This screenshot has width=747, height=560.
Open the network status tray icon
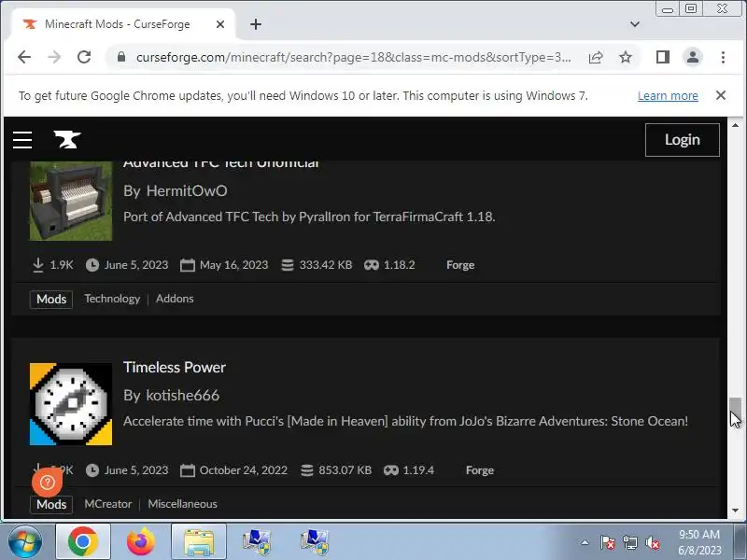630,542
